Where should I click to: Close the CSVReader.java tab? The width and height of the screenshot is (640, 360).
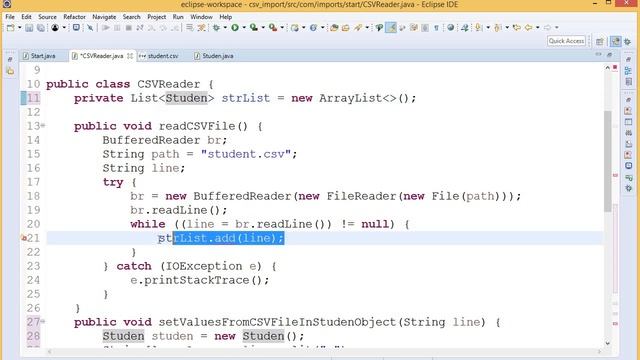130,56
